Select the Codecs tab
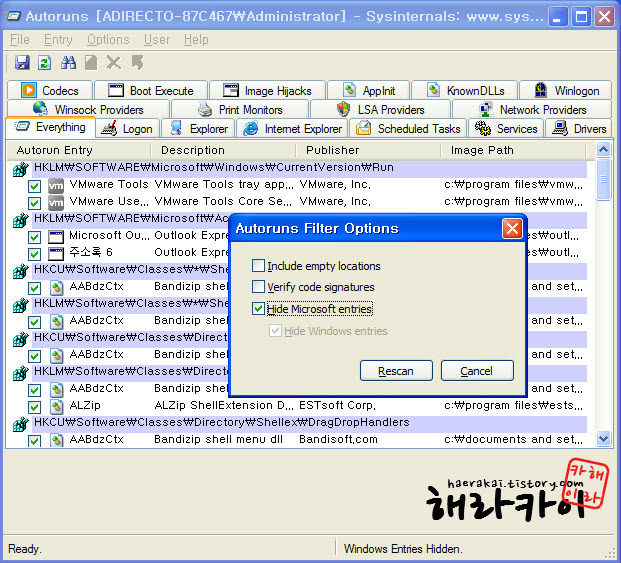 (50, 90)
